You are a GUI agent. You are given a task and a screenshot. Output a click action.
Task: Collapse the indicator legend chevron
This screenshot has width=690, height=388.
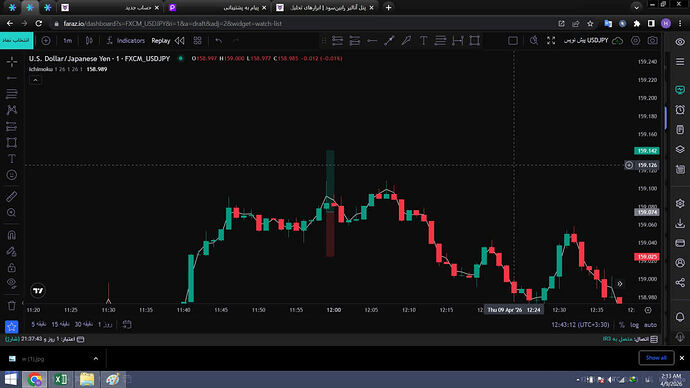[36, 80]
